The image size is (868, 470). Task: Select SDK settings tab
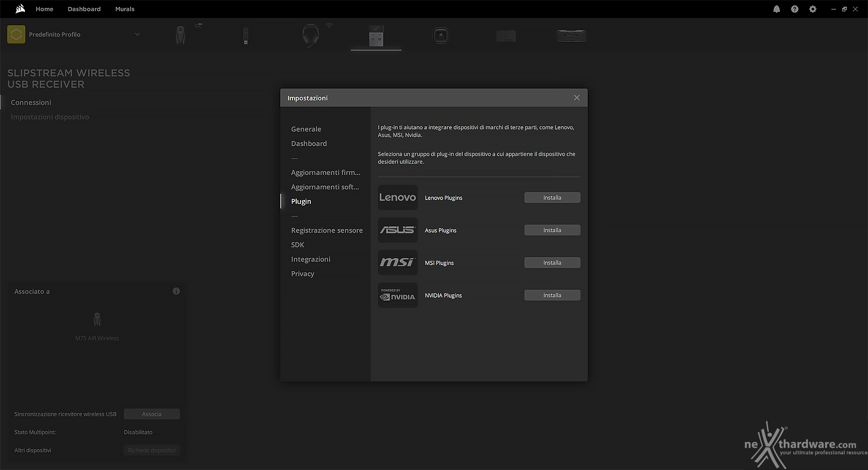[x=297, y=245]
